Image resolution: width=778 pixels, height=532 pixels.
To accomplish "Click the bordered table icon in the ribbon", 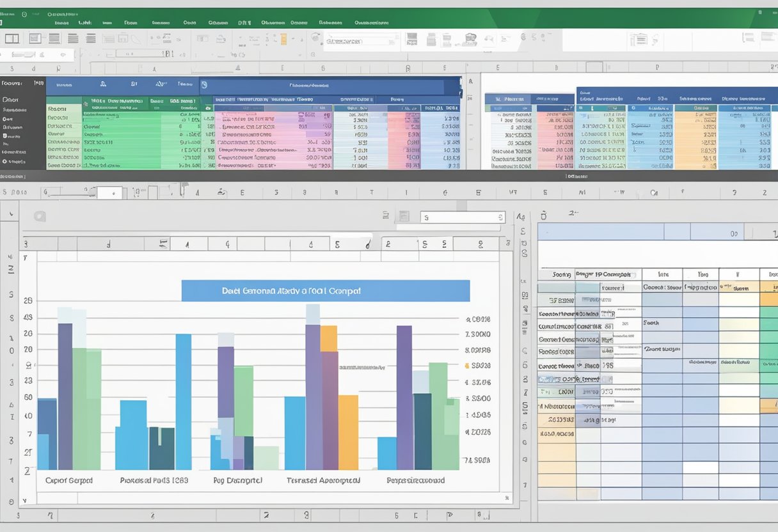I will click(35, 39).
